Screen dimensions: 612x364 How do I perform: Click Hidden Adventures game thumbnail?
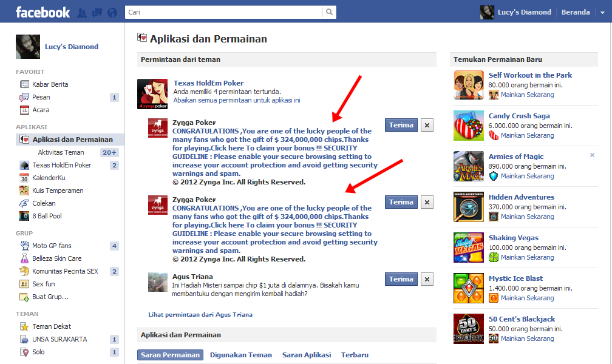pyautogui.click(x=468, y=207)
